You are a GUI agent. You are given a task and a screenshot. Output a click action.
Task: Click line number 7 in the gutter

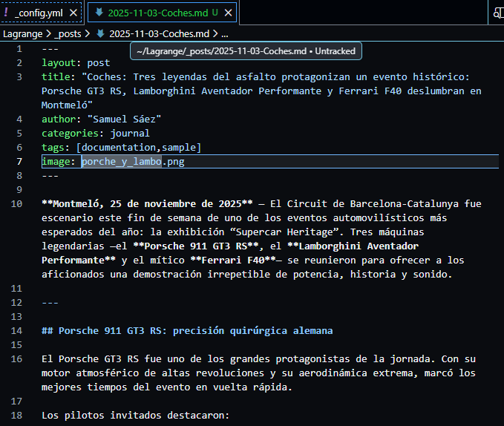coord(19,161)
